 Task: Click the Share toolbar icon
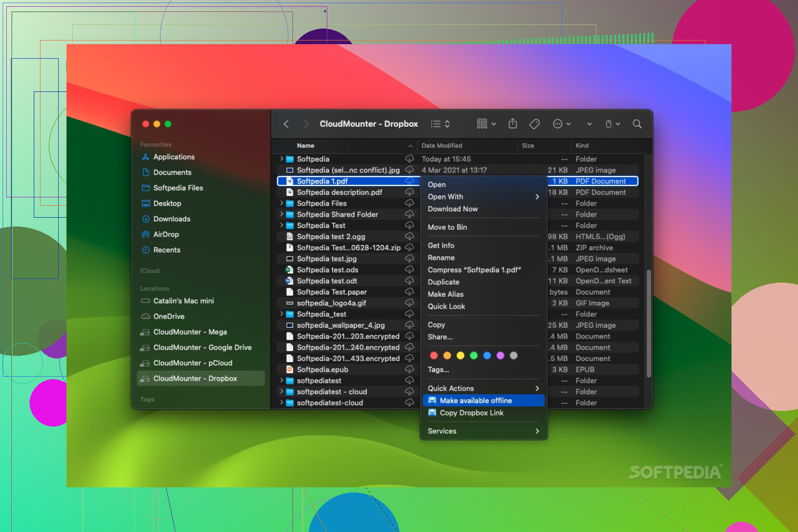[512, 124]
